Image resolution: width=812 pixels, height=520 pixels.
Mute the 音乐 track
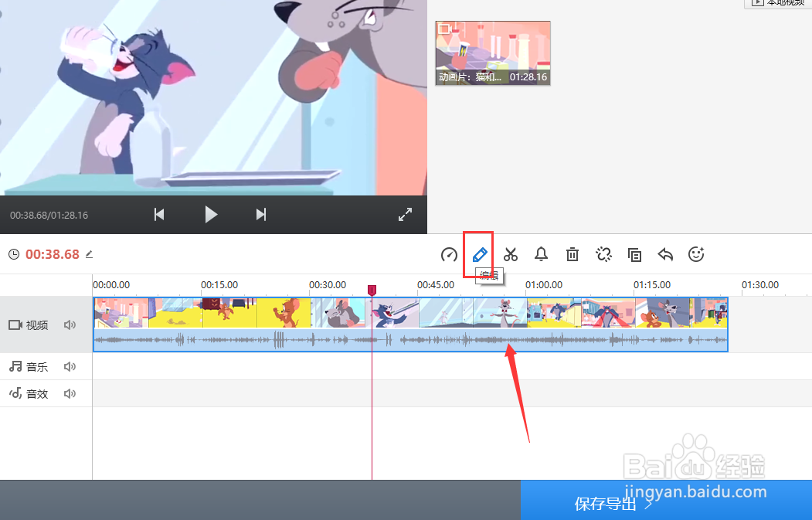click(70, 367)
